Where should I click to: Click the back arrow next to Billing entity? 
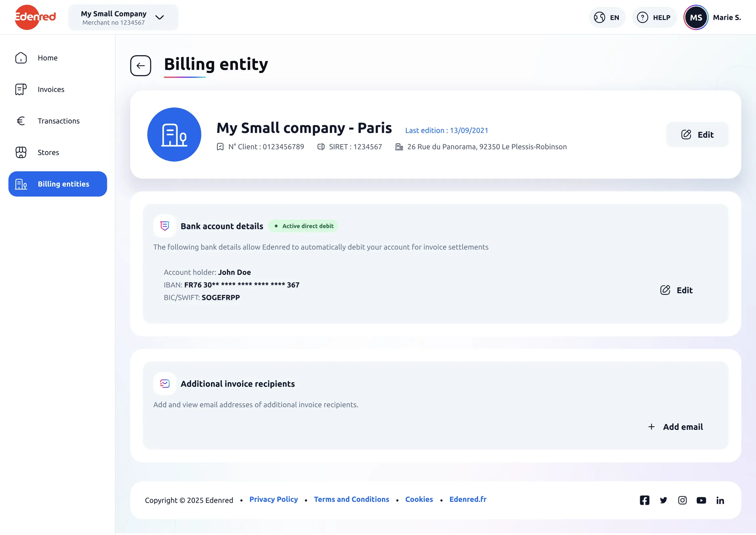(140, 66)
